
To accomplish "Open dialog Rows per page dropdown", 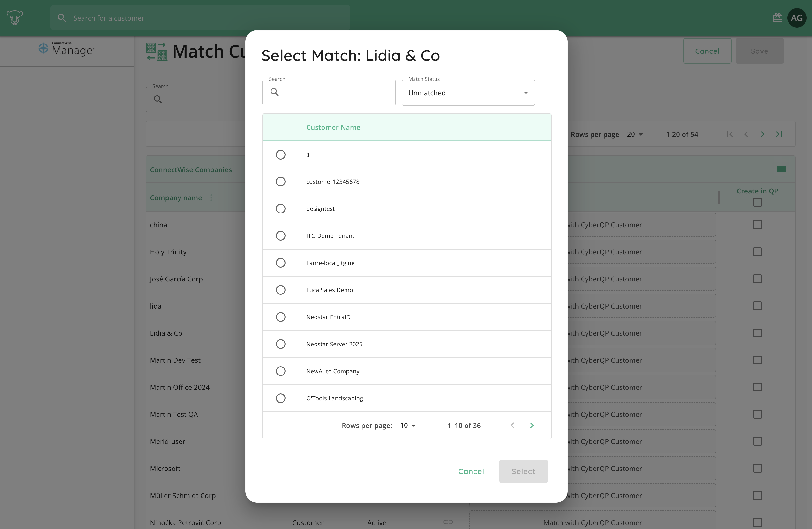I will coord(408,425).
